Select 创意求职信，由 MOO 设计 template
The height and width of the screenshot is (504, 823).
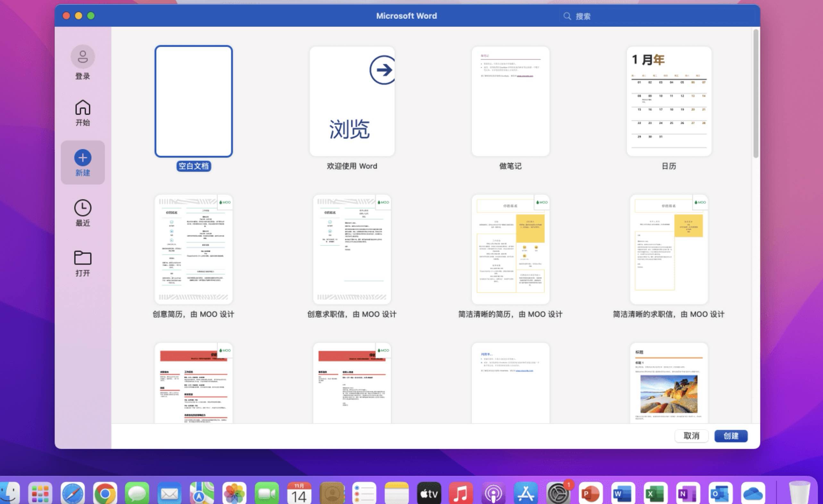[x=352, y=249]
